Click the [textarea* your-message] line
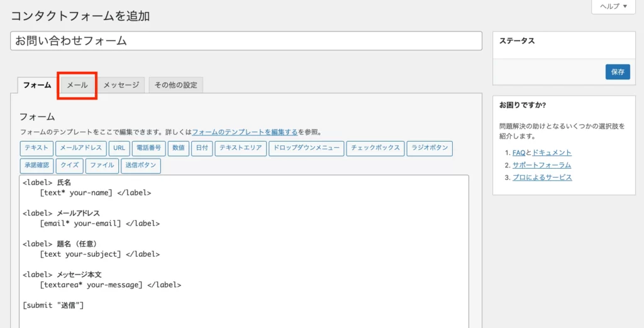This screenshot has height=328, width=644. tap(111, 285)
